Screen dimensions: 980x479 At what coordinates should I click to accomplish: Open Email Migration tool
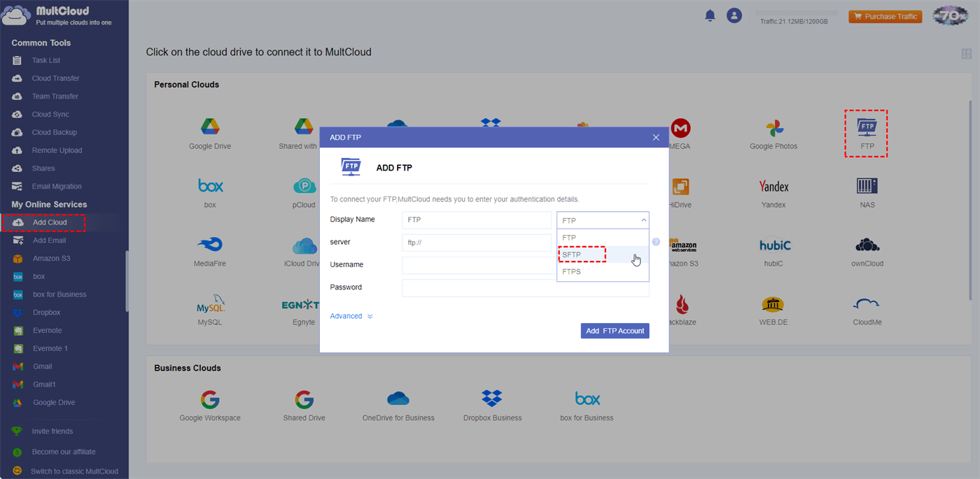pos(57,187)
